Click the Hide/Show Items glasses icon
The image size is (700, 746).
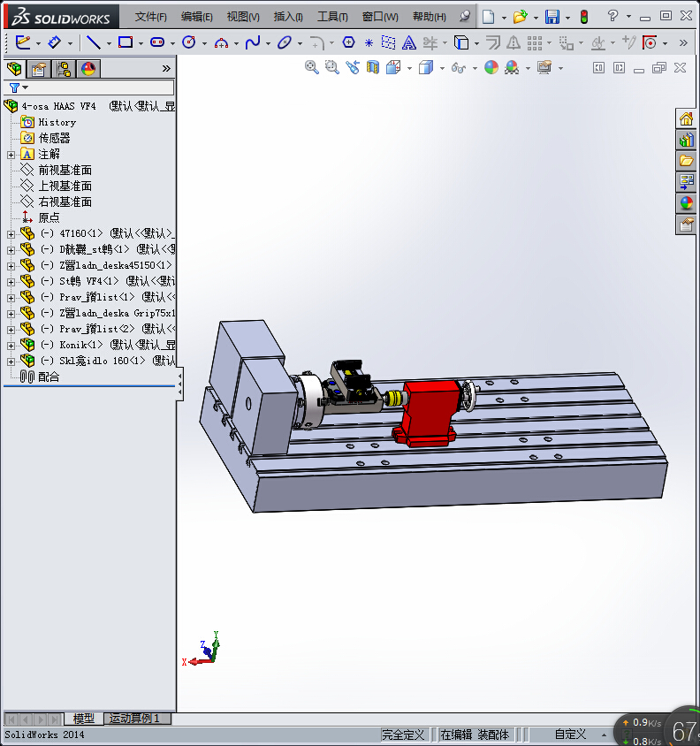tap(458, 68)
